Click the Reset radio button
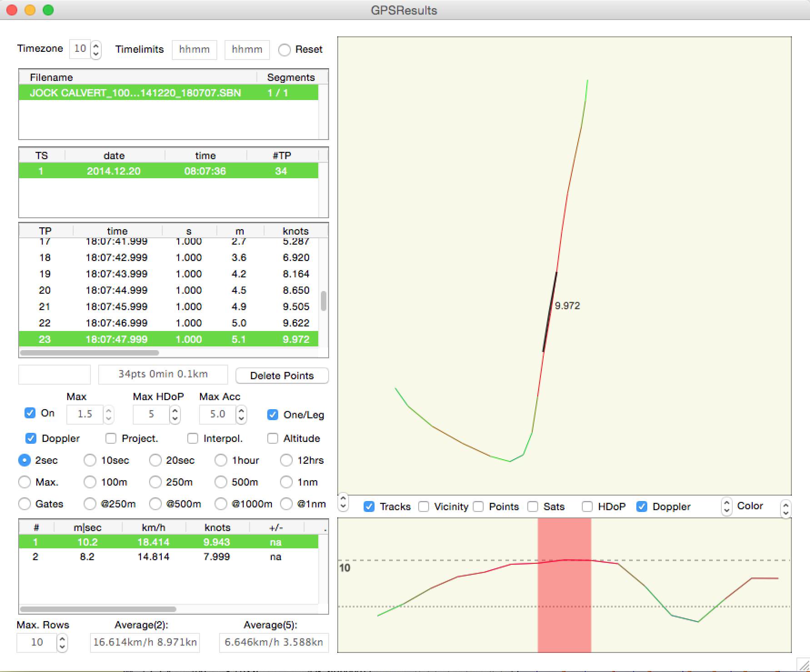Screen dimensions: 810x672 (x=285, y=50)
